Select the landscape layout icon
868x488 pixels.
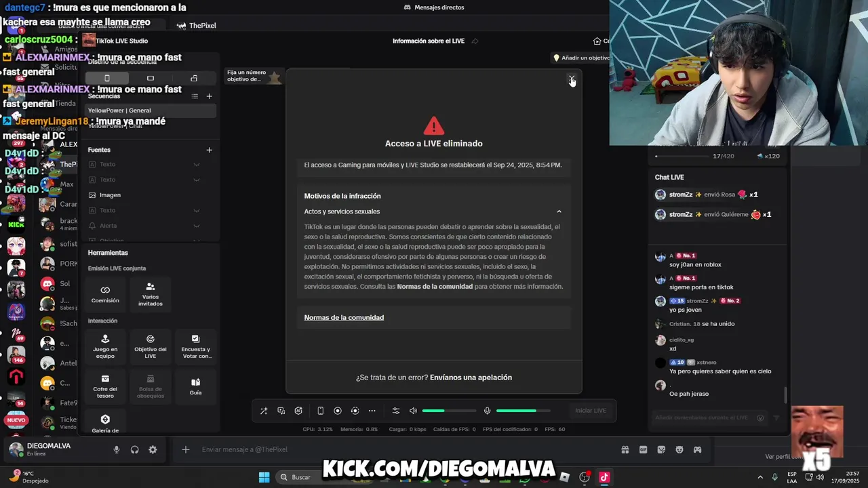click(150, 78)
